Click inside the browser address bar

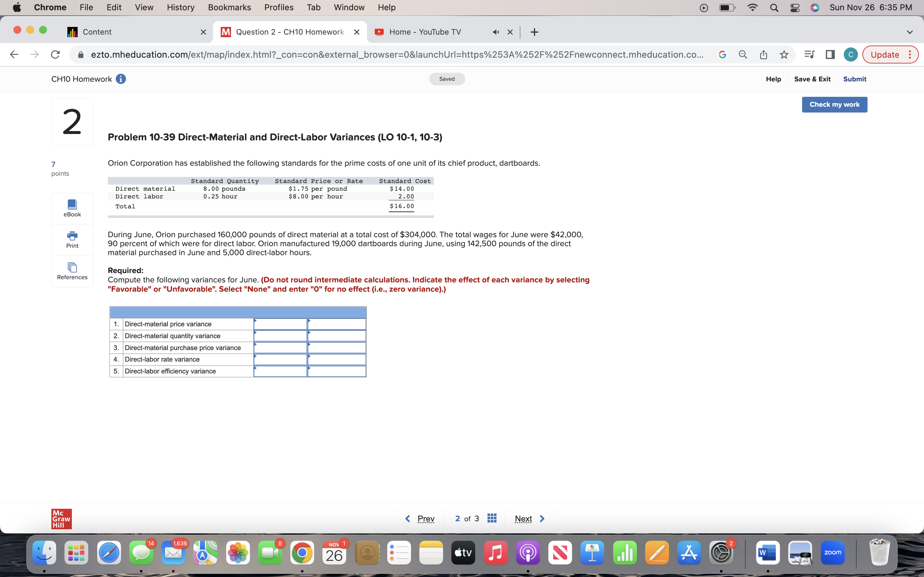coord(382,54)
